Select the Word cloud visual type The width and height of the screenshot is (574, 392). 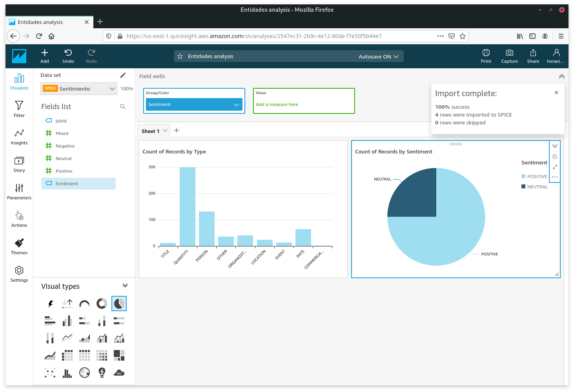pos(119,373)
